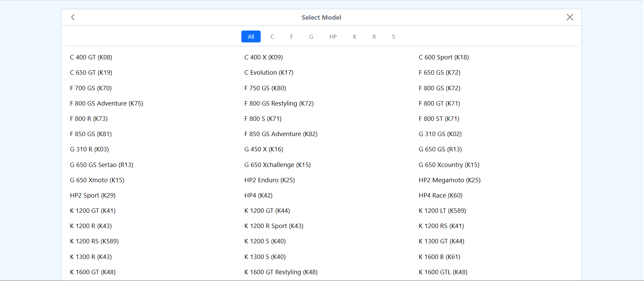Select F 800 GS Adventure (K75)
The height and width of the screenshot is (281, 644).
(x=107, y=104)
